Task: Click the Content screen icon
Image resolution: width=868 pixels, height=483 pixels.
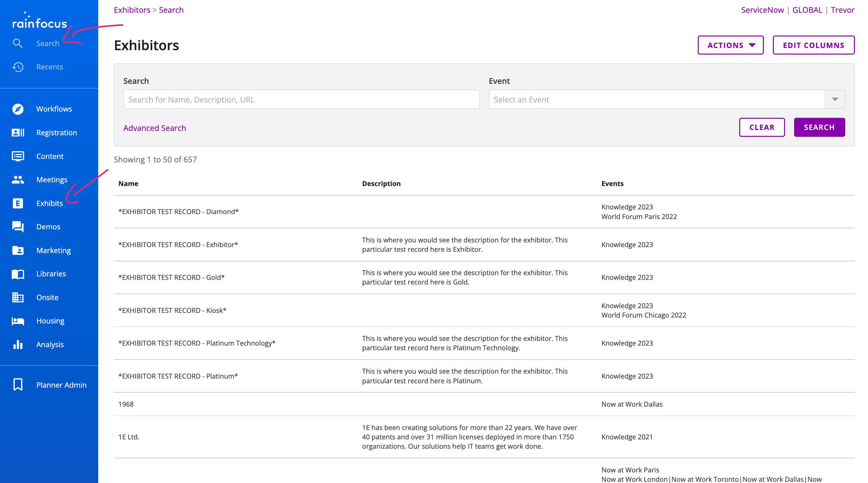Action: pyautogui.click(x=18, y=156)
